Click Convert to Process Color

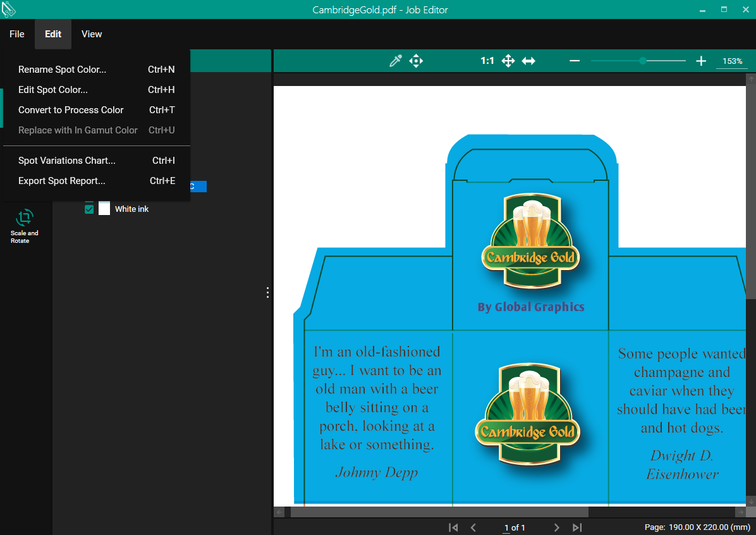coord(71,110)
